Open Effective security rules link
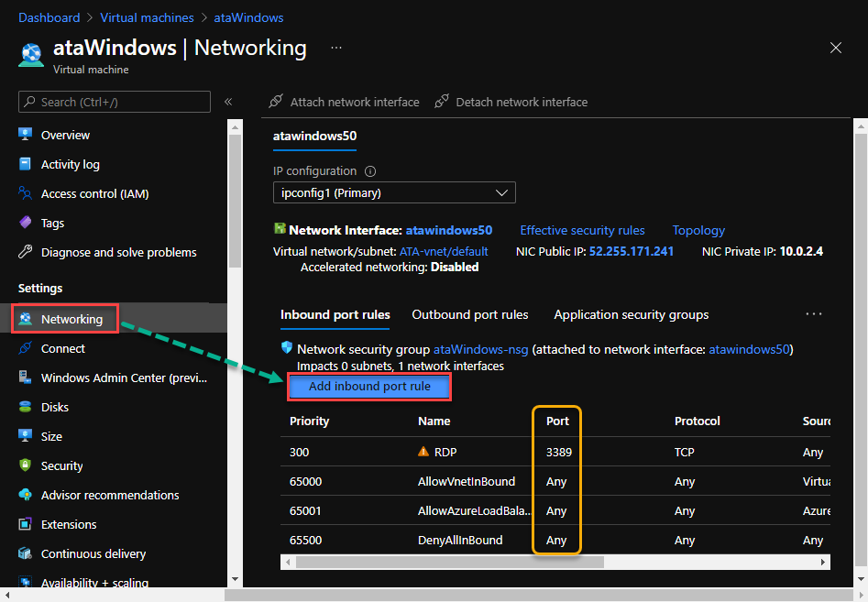The height and width of the screenshot is (602, 868). coord(582,230)
